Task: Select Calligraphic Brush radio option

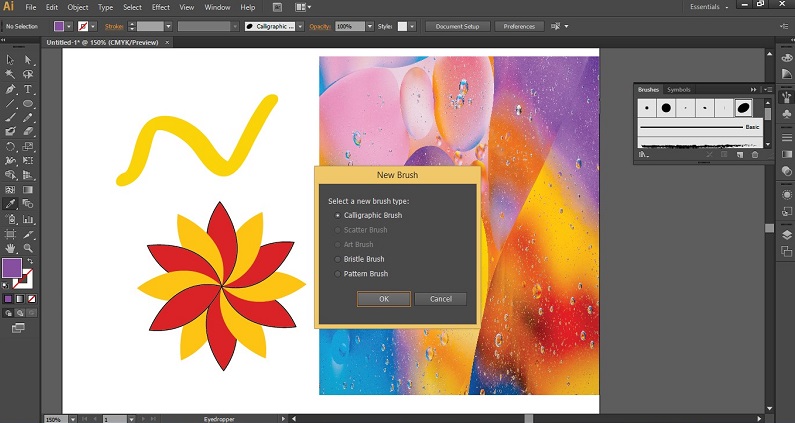Action: coord(338,216)
